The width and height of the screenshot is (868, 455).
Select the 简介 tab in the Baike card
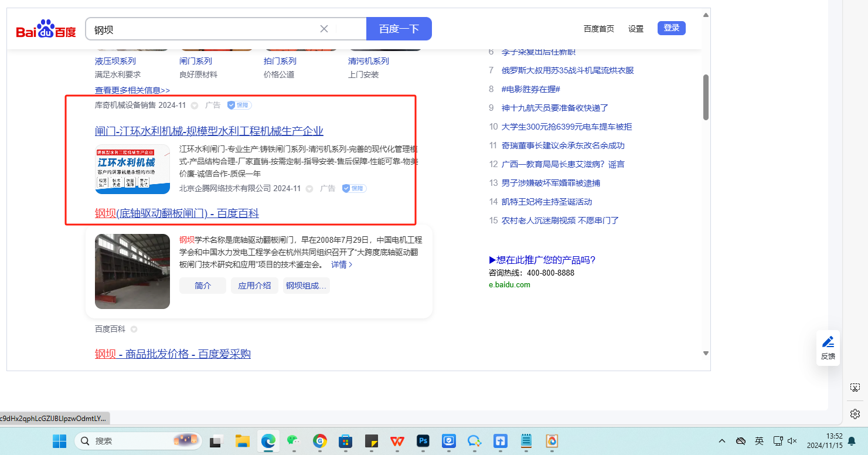click(x=203, y=286)
